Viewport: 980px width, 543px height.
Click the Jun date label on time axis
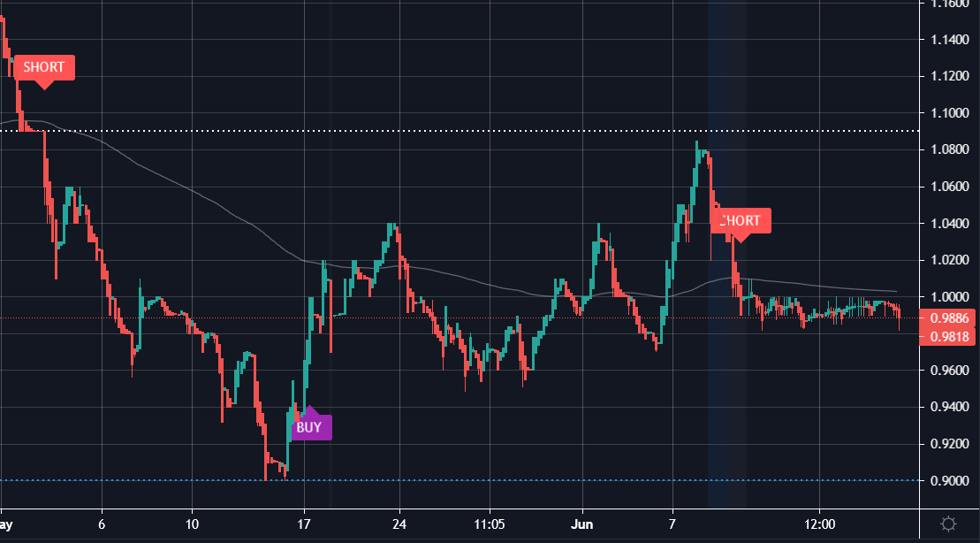click(x=582, y=523)
